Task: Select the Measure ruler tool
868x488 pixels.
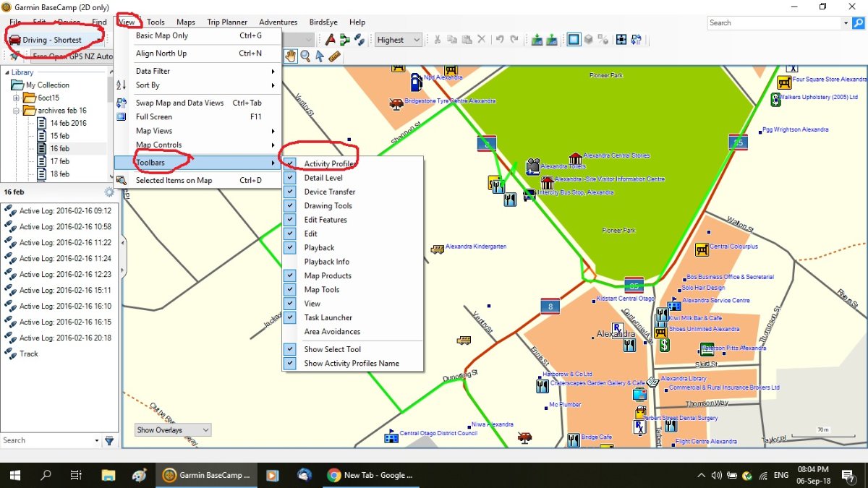Action: coord(333,56)
